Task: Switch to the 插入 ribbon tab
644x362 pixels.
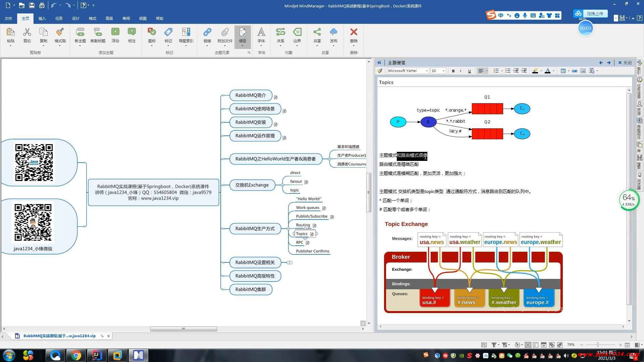Action: pyautogui.click(x=42, y=18)
